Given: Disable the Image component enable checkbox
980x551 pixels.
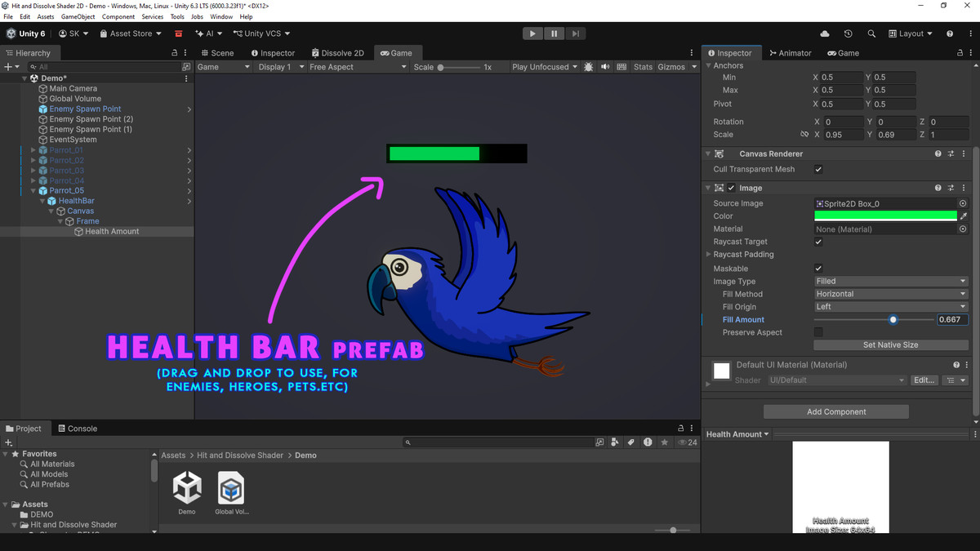Looking at the screenshot, I should pyautogui.click(x=732, y=188).
